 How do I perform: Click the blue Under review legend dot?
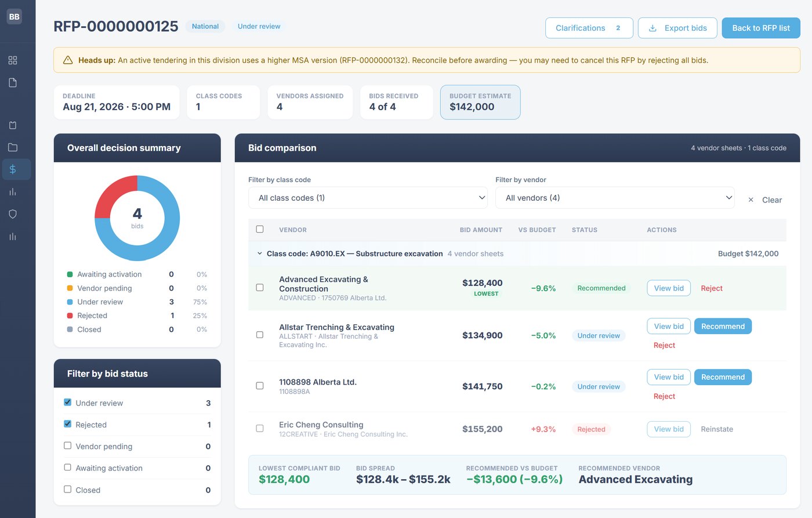[x=70, y=302]
